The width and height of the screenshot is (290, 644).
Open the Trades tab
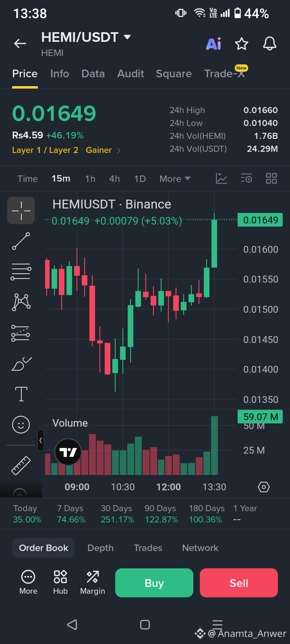tap(148, 548)
